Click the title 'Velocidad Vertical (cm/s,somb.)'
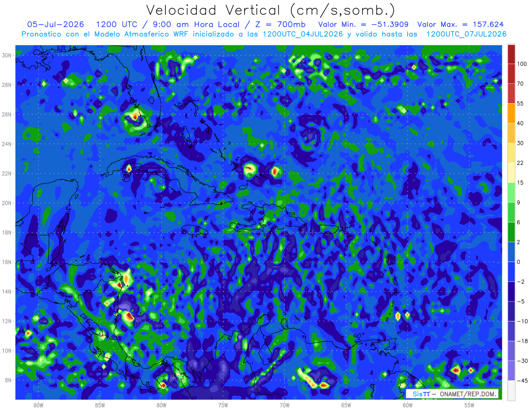 (270, 10)
